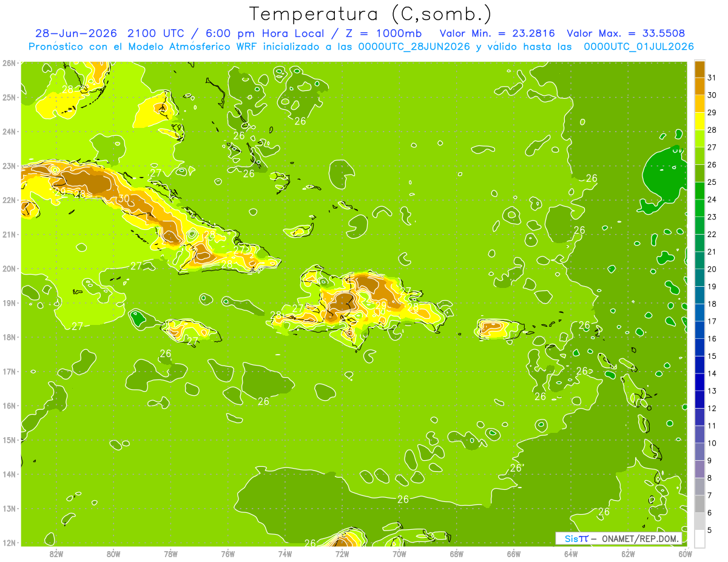Click the 23N latitude axis label
The image size is (728, 562).
[x=8, y=166]
